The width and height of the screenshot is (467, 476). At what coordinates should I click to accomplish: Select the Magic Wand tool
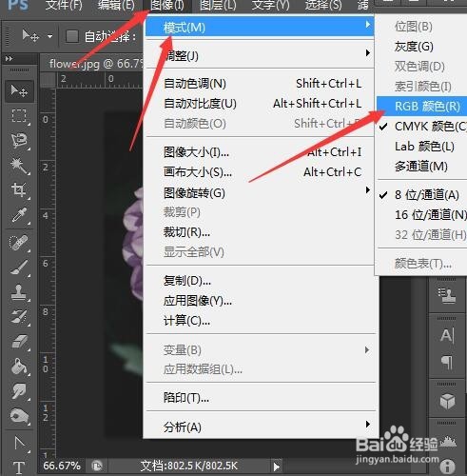19,166
